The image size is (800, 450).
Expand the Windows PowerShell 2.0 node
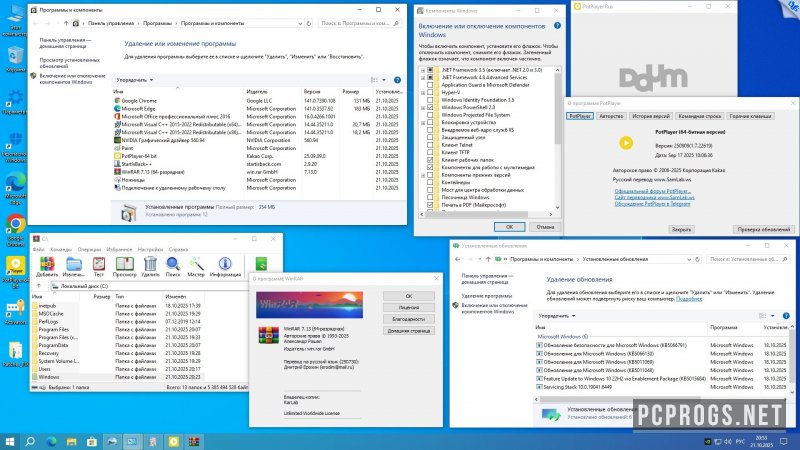[x=423, y=108]
